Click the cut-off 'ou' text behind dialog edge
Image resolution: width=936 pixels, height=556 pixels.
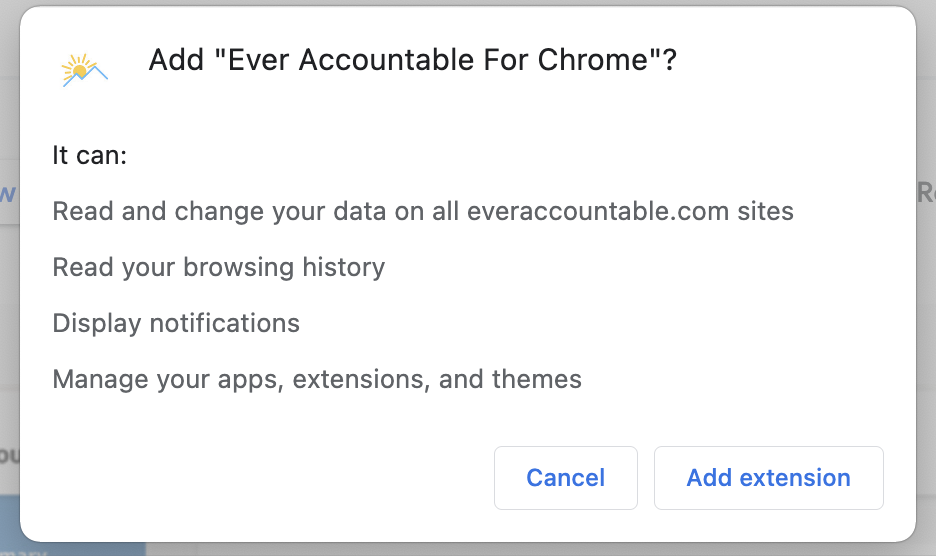point(10,455)
